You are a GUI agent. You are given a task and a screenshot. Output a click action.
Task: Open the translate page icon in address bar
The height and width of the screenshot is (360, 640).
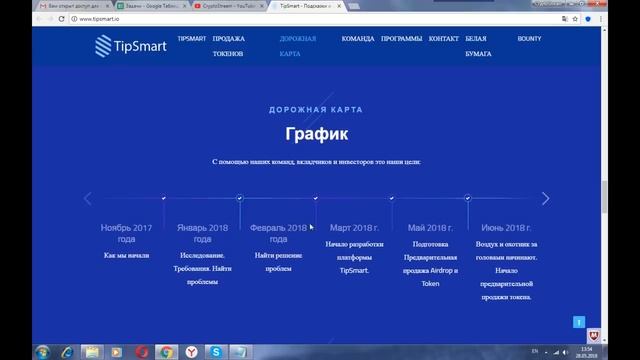click(564, 19)
